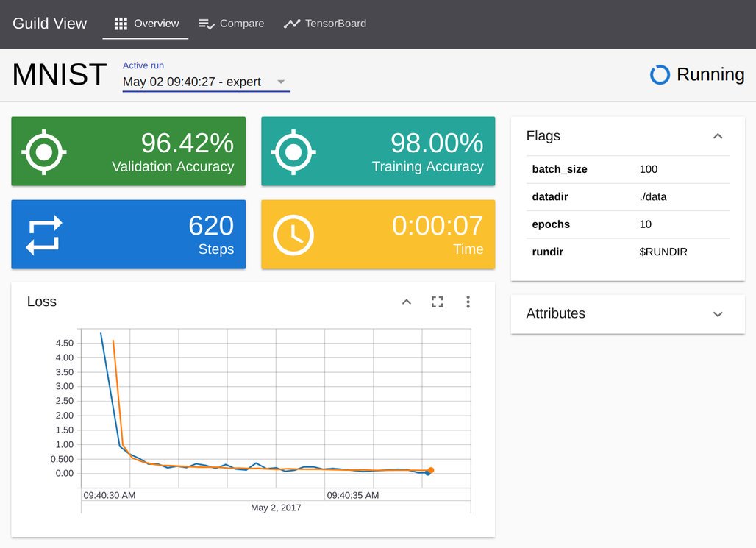Expand Loss chart to fullscreen
Image resolution: width=756 pixels, height=548 pixels.
click(438, 302)
